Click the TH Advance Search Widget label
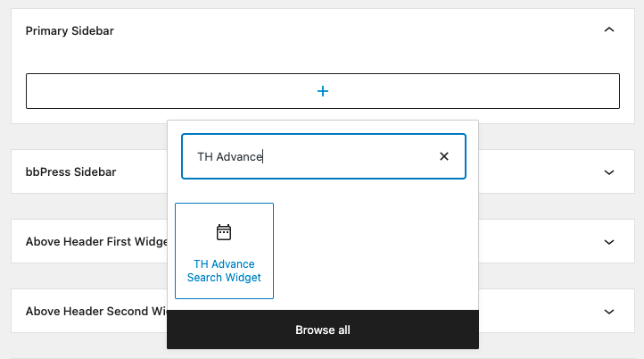Screen dimensions: 644x359 [224, 271]
